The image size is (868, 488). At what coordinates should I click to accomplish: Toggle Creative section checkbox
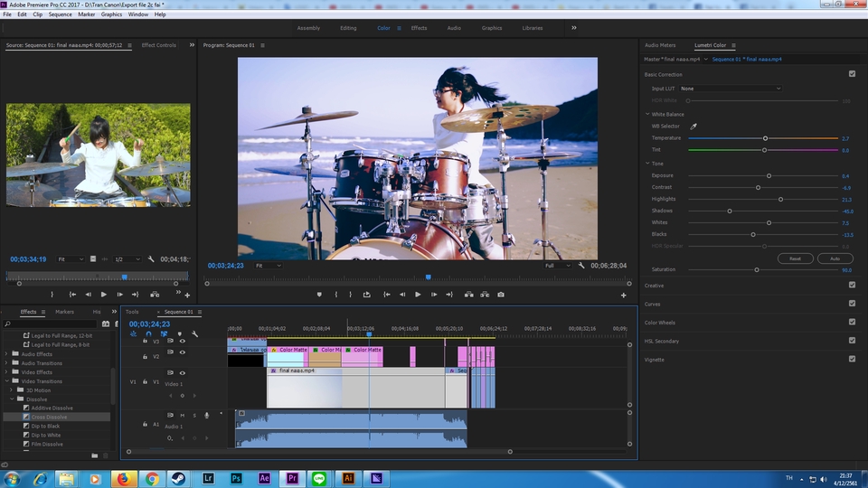[x=852, y=285]
